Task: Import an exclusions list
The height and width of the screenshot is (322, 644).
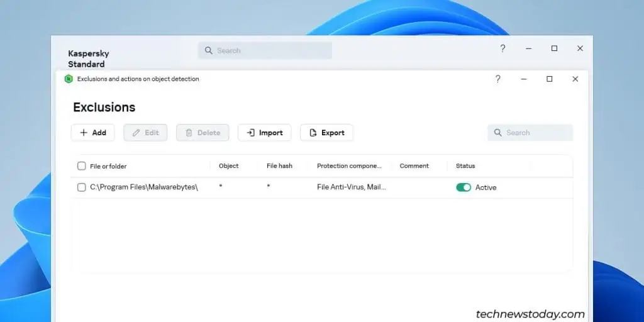Action: coord(265,133)
